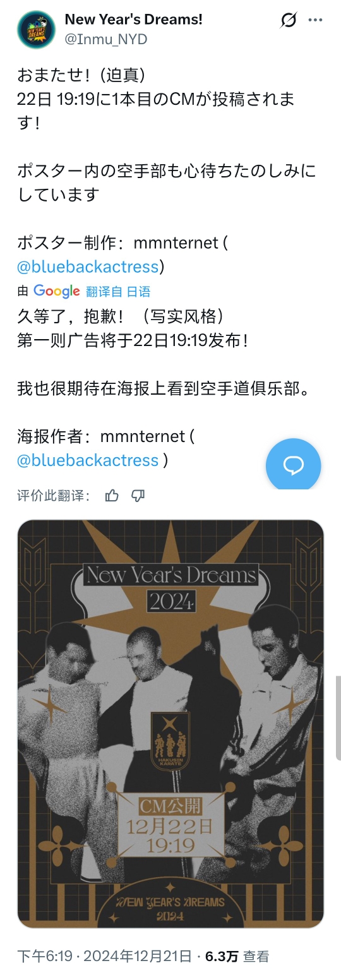Click the 6.3万 查看 view count

pos(237,957)
